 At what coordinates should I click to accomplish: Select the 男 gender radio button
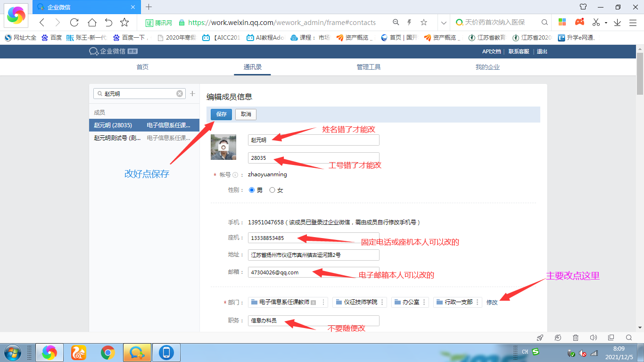click(252, 190)
